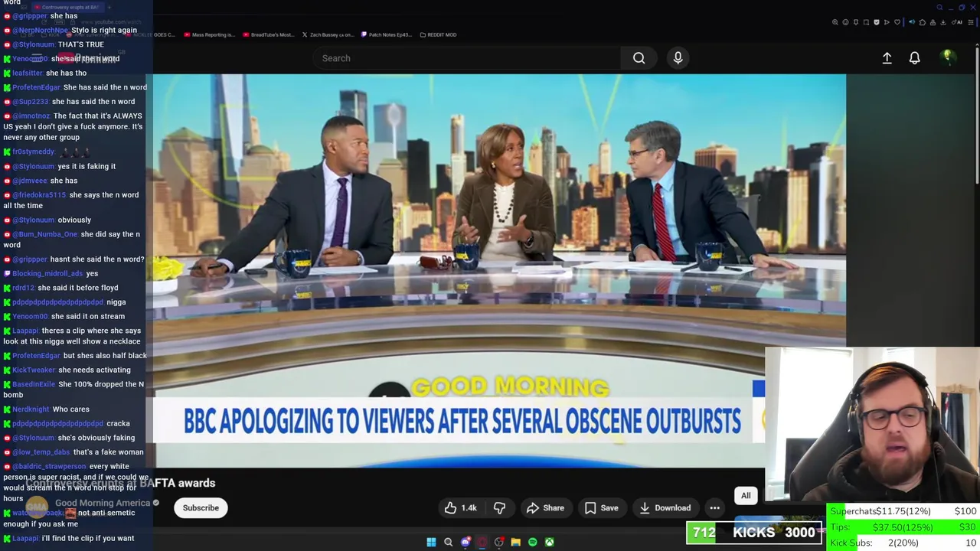Click the YouTube Search input field
This screenshot has width=980, height=551.
click(x=467, y=58)
